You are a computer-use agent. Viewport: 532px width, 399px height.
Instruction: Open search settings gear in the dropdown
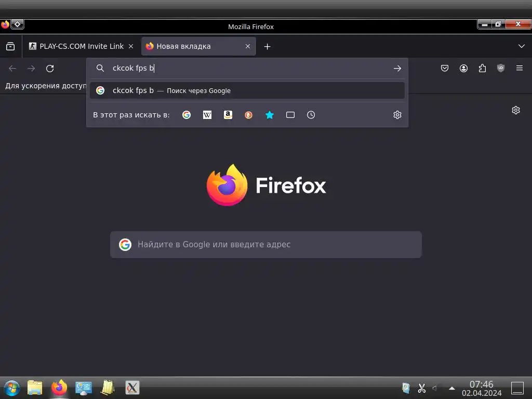pos(397,115)
